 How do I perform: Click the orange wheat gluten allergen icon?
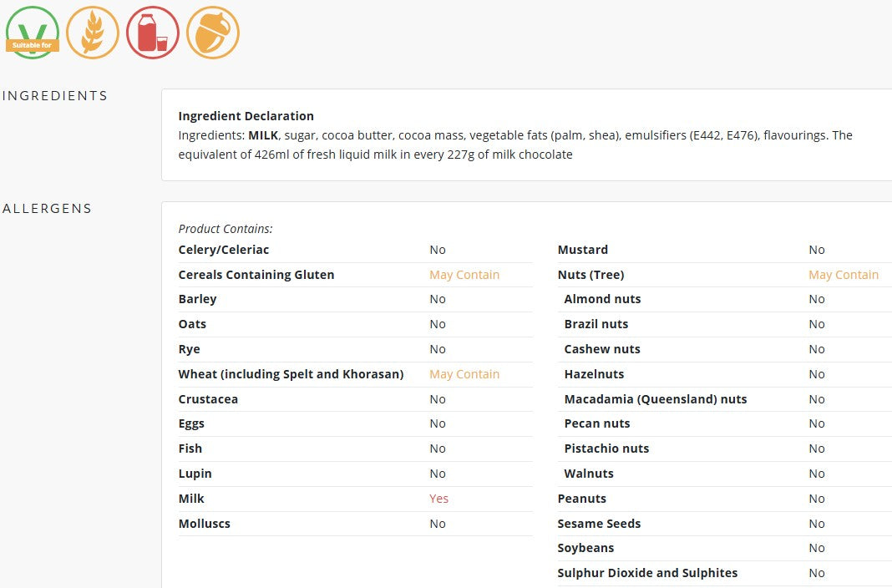pos(92,33)
